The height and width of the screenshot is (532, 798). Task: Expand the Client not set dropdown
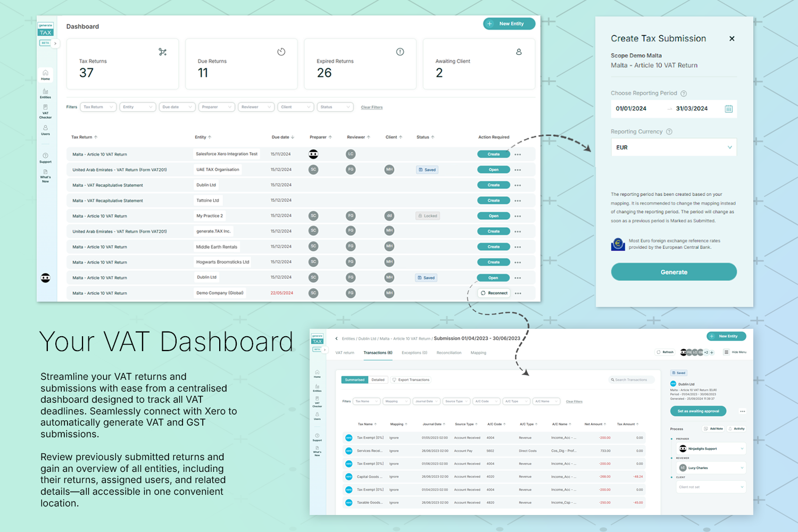point(711,487)
